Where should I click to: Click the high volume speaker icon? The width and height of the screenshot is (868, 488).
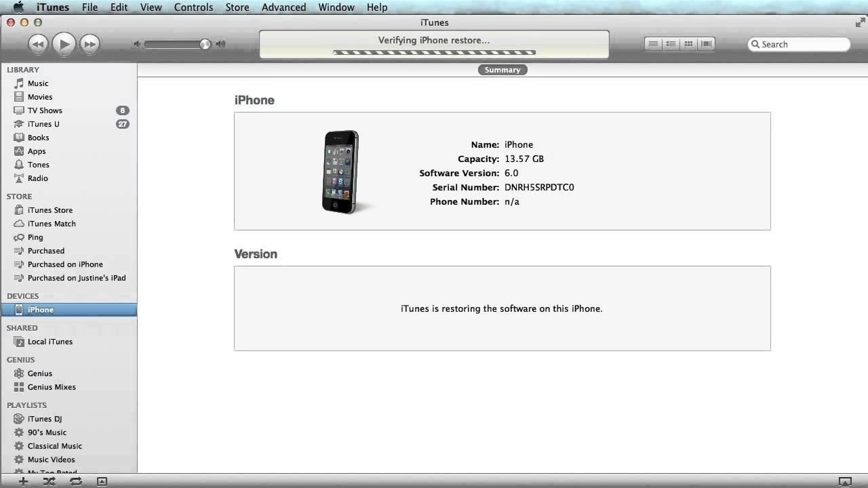220,44
